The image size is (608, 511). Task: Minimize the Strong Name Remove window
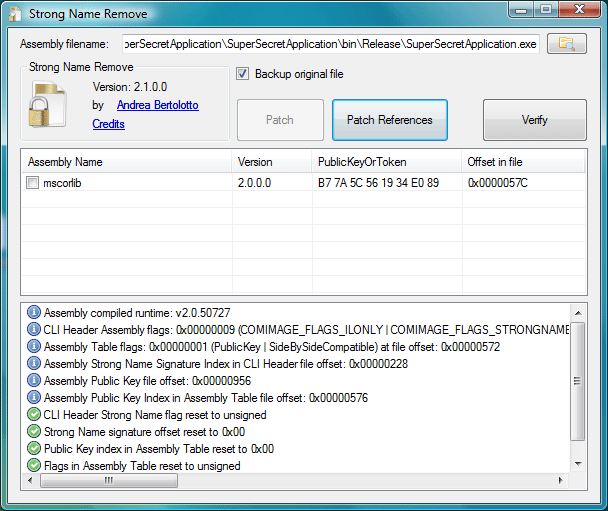click(x=521, y=9)
